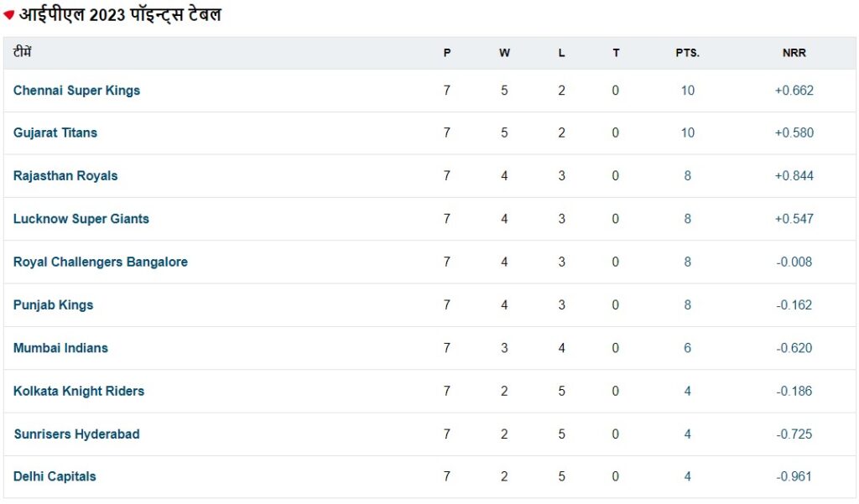
Task: Open the Chennai Super Kings team link
Action: click(76, 91)
